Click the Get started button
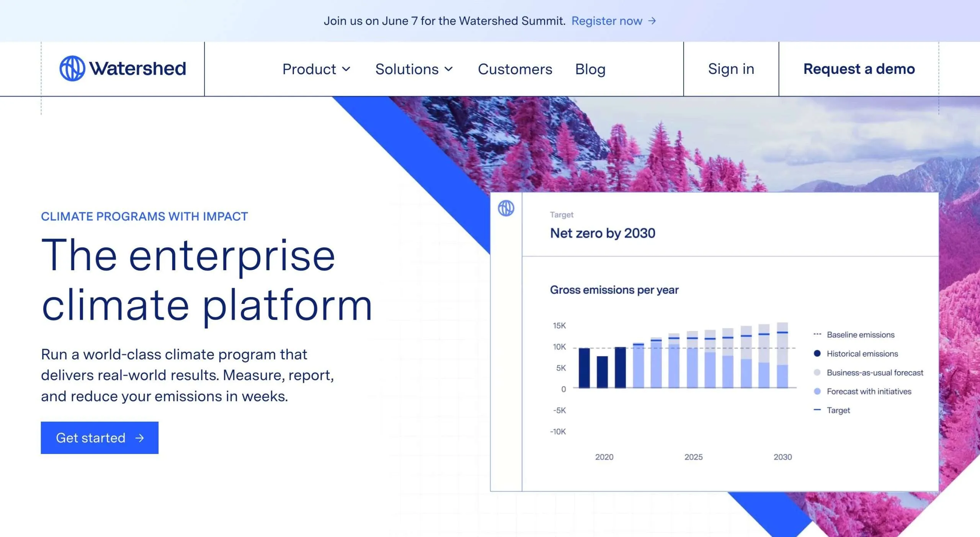Image resolution: width=980 pixels, height=537 pixels. point(100,438)
